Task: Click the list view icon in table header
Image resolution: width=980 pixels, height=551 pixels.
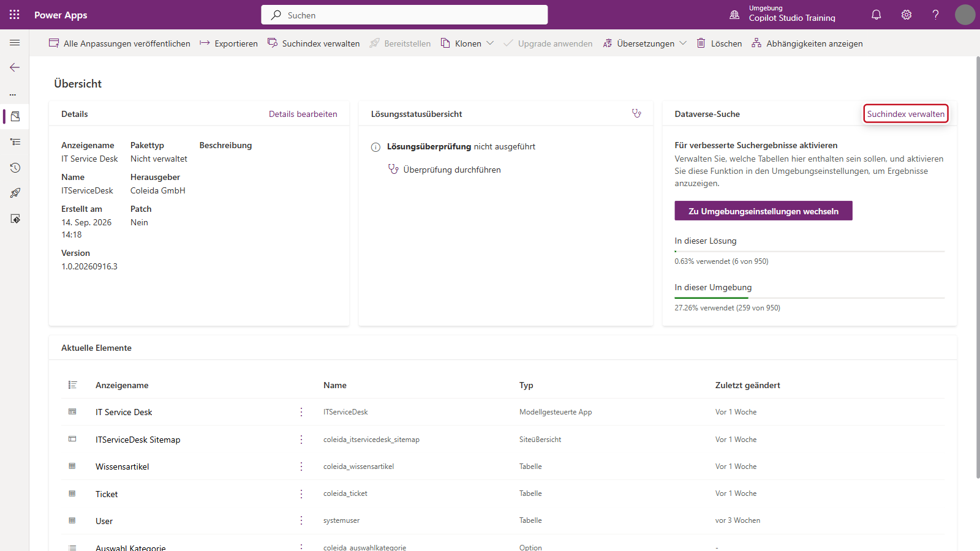Action: click(72, 385)
